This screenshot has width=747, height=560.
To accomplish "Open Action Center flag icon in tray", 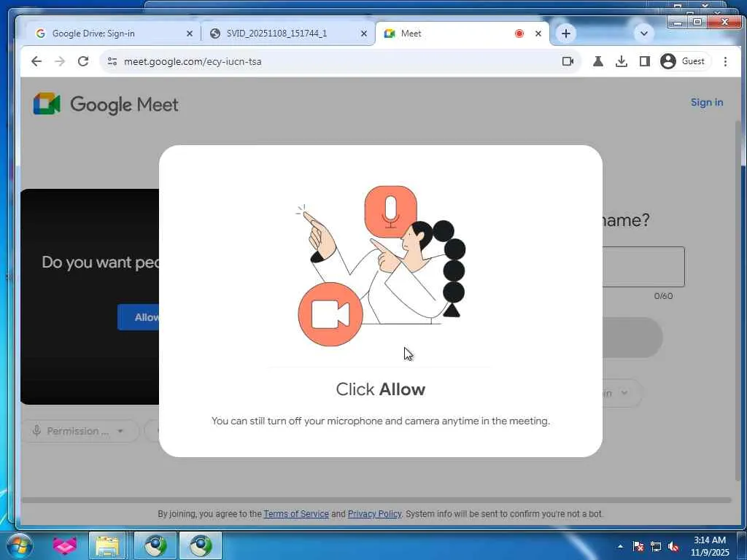I will point(638,546).
